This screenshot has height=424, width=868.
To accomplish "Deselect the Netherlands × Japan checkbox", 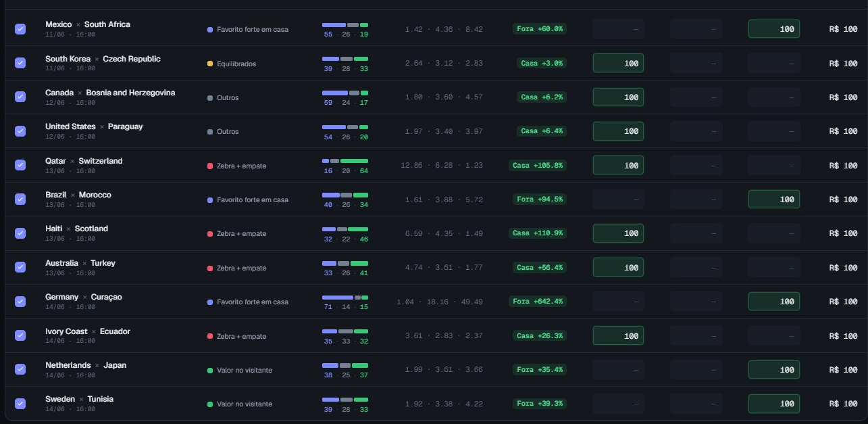I will pyautogui.click(x=20, y=369).
